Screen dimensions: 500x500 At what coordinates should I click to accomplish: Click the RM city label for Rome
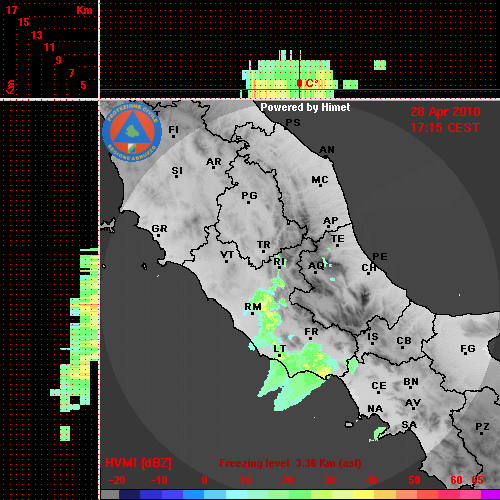pyautogui.click(x=253, y=306)
